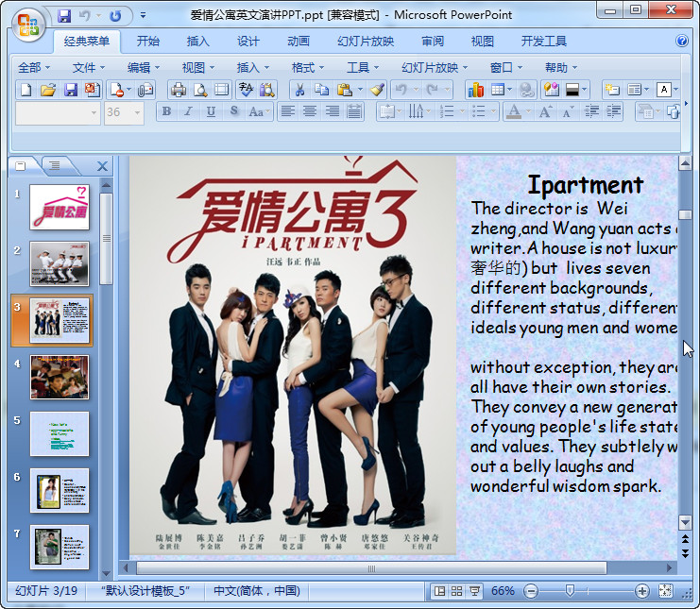Click the 66% zoom level button
The width and height of the screenshot is (700, 609).
click(503, 591)
